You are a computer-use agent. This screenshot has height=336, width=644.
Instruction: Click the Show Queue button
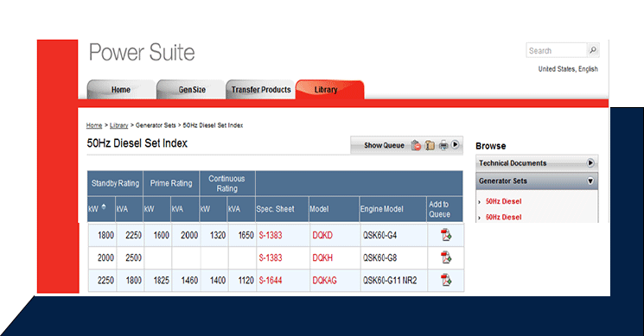tap(384, 145)
